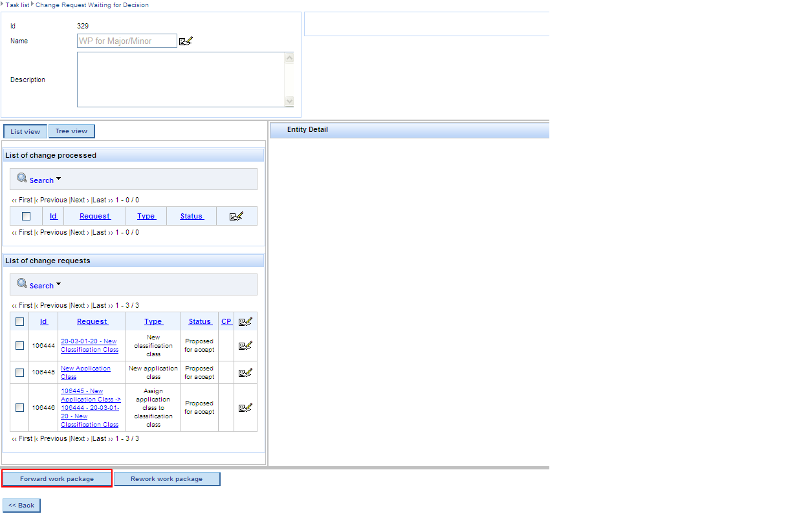This screenshot has height=514, width=812.
Task: Click the description scrollbar down arrow
Action: [289, 101]
